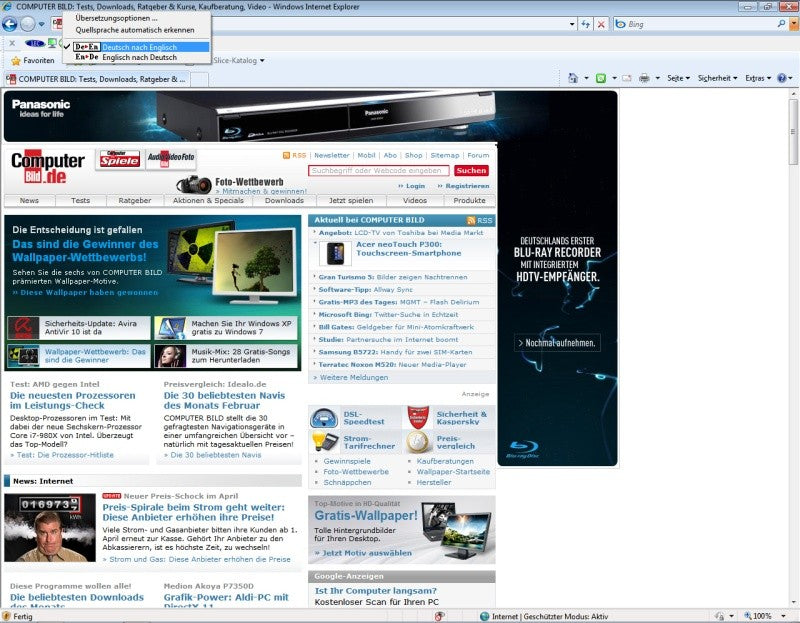Open the Newsletter header link
The height and width of the screenshot is (623, 800).
pos(332,155)
